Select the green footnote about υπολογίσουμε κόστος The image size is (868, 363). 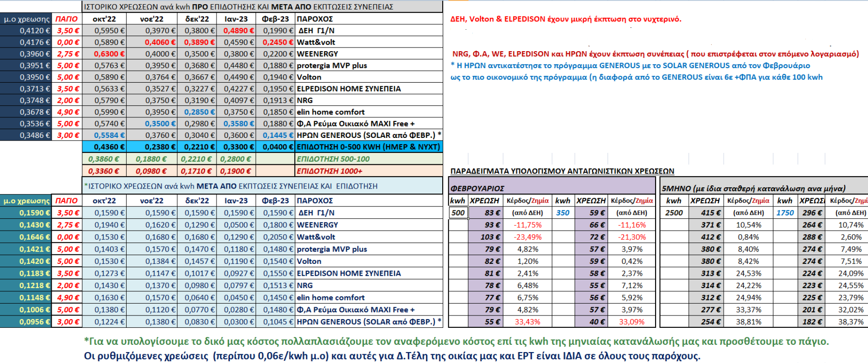pos(456,342)
